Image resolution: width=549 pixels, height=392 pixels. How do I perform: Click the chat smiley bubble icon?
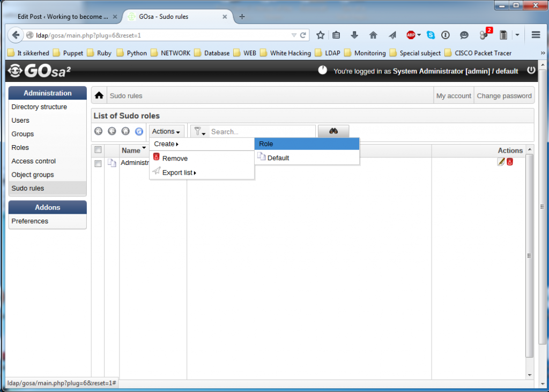464,35
